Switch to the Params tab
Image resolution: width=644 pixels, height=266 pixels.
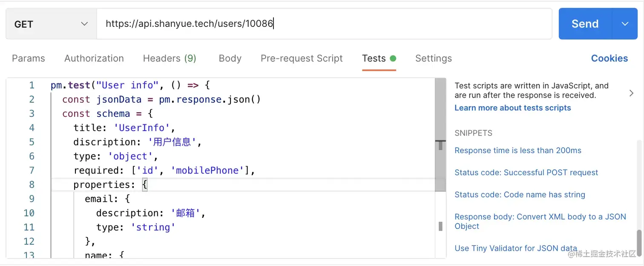(x=29, y=58)
